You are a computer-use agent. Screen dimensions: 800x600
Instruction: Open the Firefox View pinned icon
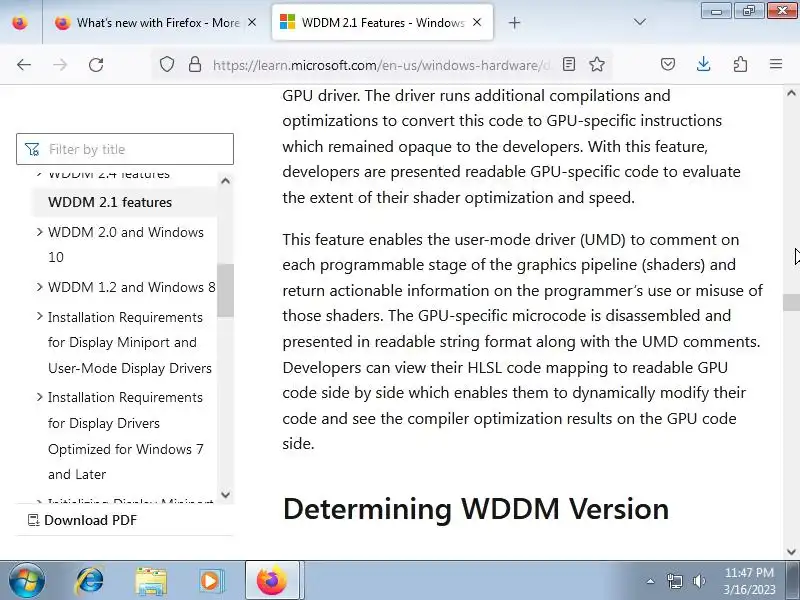coord(20,22)
